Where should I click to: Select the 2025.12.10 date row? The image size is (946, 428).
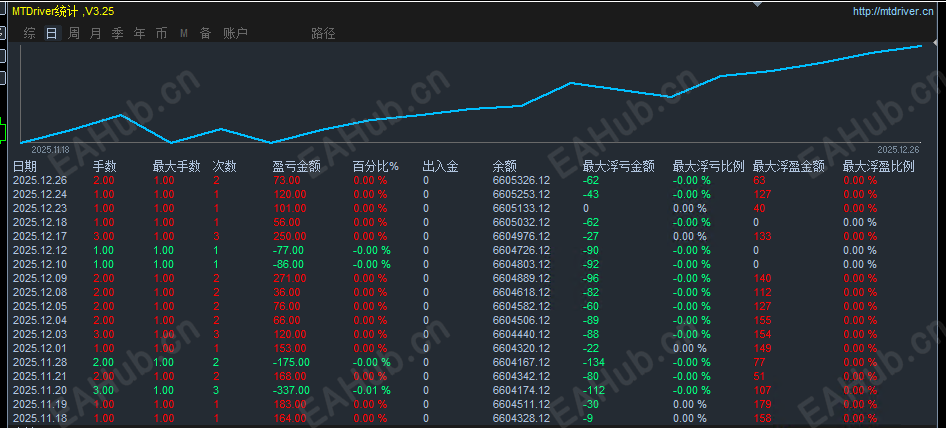tap(40, 264)
